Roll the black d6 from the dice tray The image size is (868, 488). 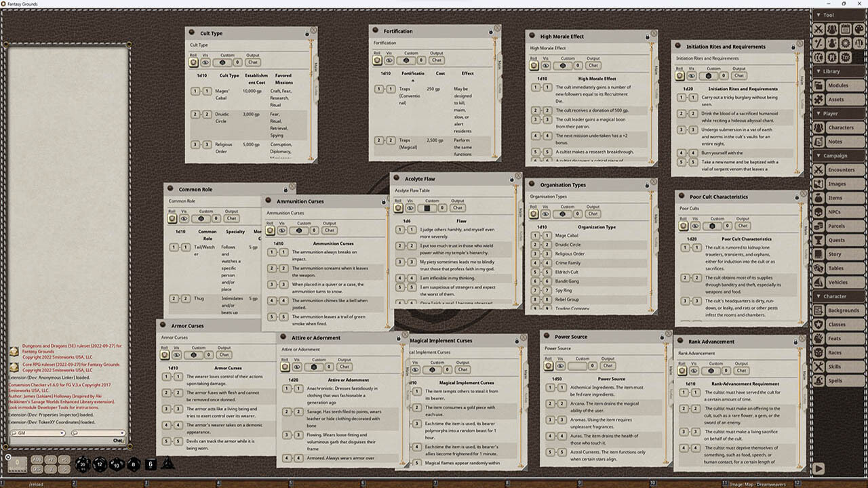(x=151, y=465)
